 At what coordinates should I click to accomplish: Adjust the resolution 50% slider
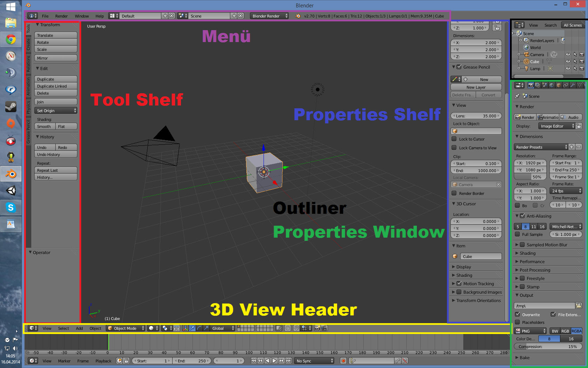click(530, 177)
